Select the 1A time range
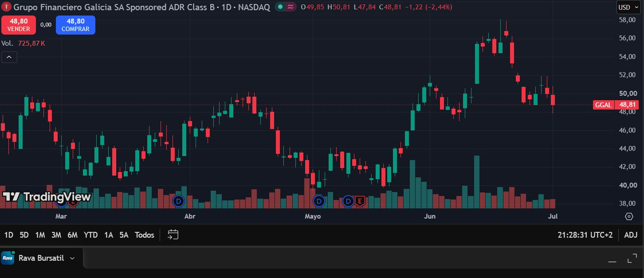The width and height of the screenshot is (644, 278). point(108,235)
